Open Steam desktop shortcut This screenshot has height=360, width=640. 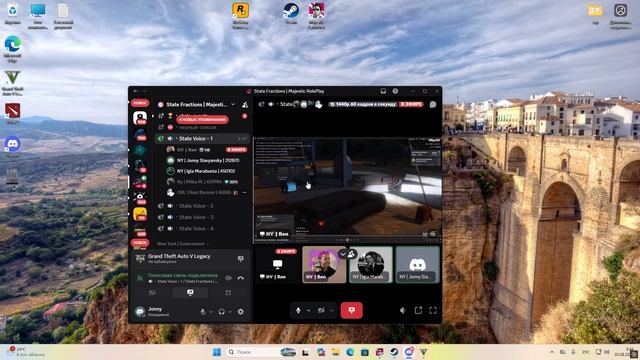pos(291,13)
